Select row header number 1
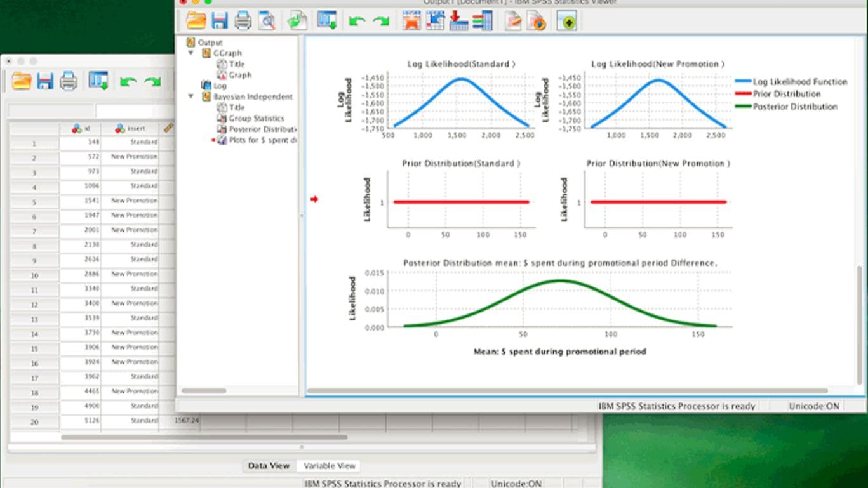The height and width of the screenshot is (488, 868). point(34,143)
